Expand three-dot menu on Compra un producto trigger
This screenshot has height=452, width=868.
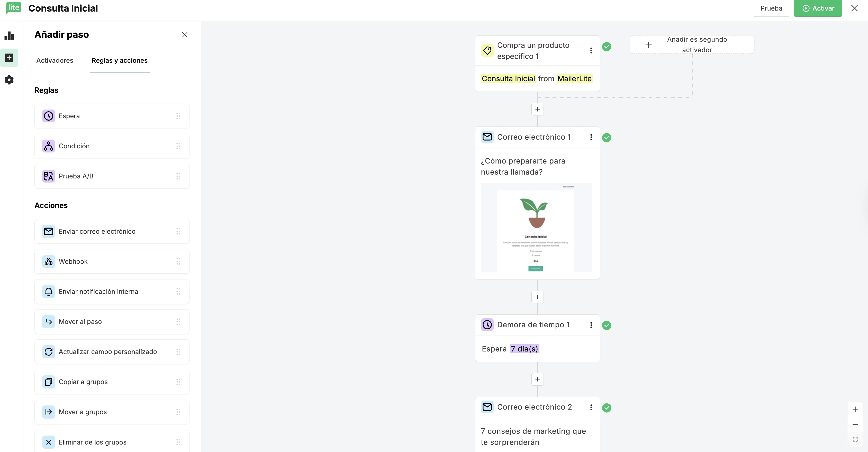click(x=591, y=51)
